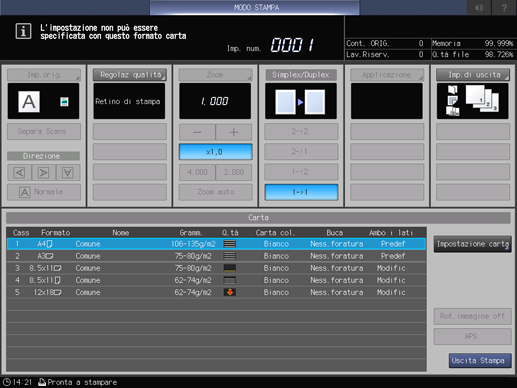
Task: Tap the 106-135g/m2 weight cell
Action: click(x=193, y=244)
